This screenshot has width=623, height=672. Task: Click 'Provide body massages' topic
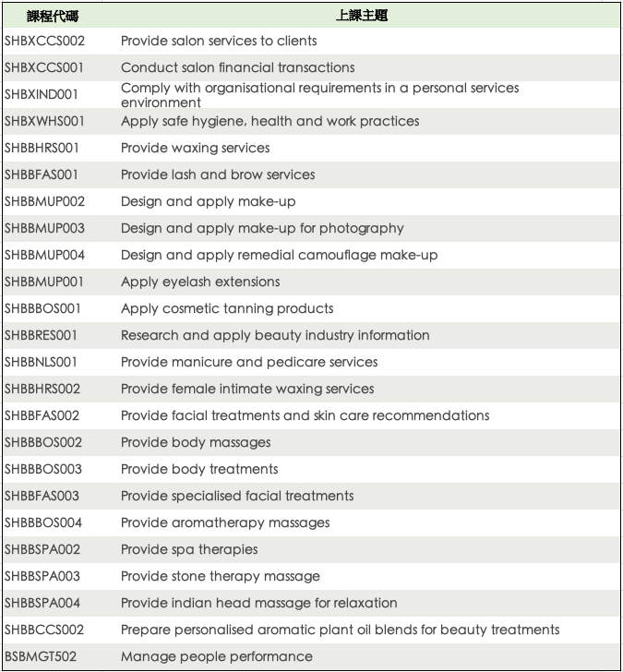pos(196,442)
